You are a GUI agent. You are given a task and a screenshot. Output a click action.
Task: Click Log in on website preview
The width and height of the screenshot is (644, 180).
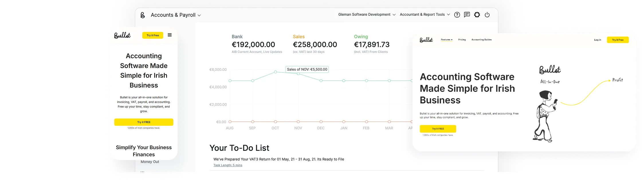598,40
